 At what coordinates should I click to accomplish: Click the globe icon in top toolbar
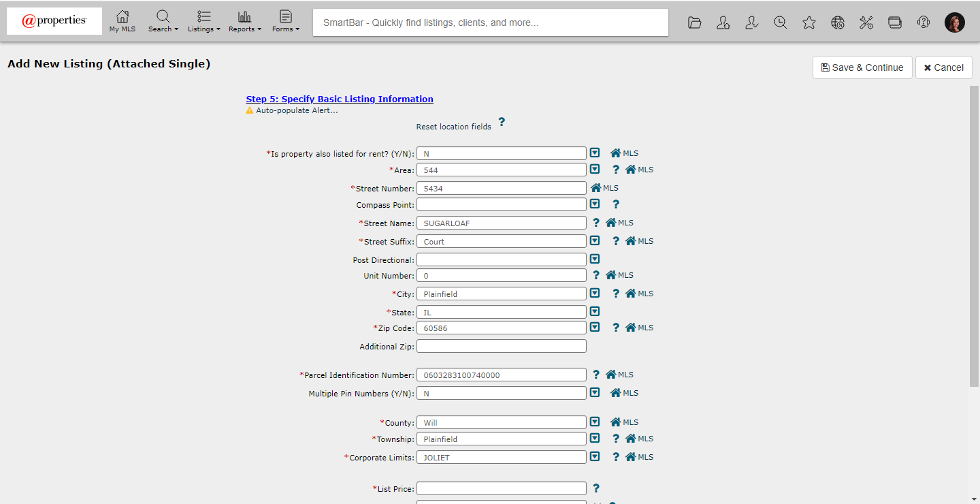pyautogui.click(x=838, y=22)
